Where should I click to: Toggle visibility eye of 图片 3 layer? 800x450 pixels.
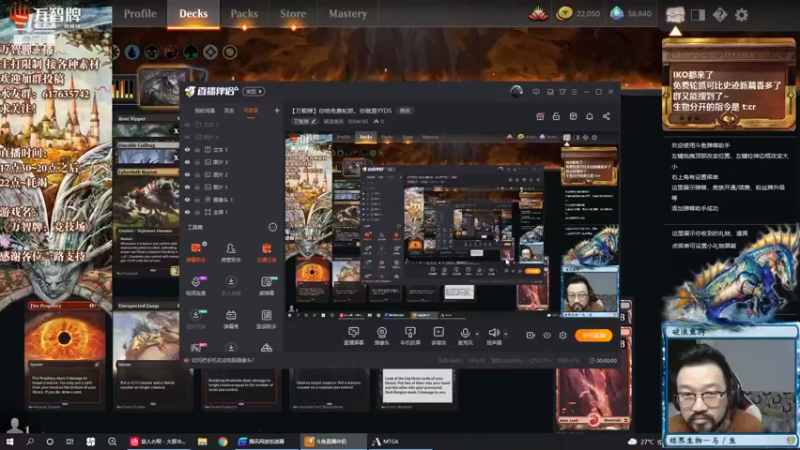point(187,162)
